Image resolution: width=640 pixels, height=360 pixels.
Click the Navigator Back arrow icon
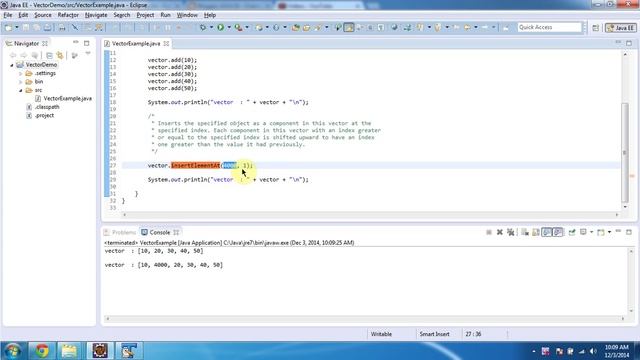tap(13, 55)
